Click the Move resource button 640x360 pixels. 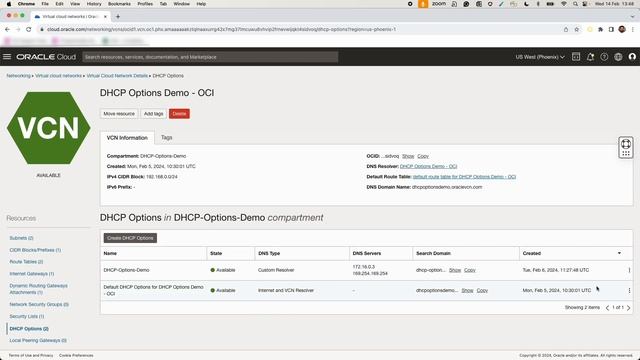[119, 114]
